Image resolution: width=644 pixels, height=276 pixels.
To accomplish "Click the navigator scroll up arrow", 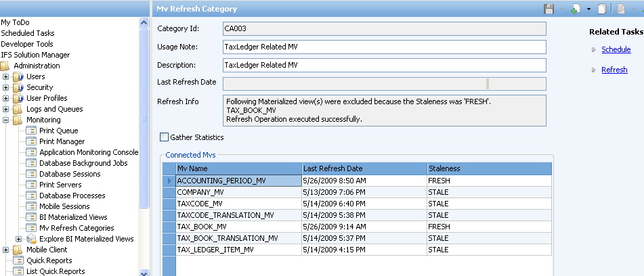I will click(x=144, y=22).
